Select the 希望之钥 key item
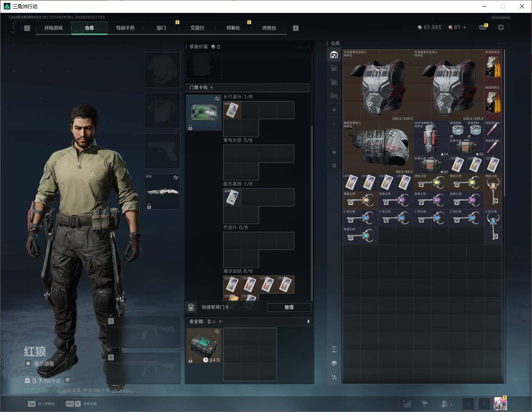The height and width of the screenshot is (412, 532). 360,235
